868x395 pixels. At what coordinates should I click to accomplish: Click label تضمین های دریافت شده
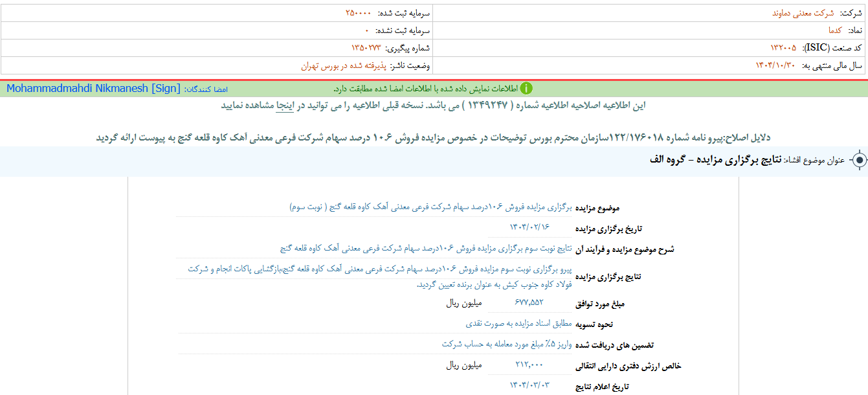[x=614, y=345]
